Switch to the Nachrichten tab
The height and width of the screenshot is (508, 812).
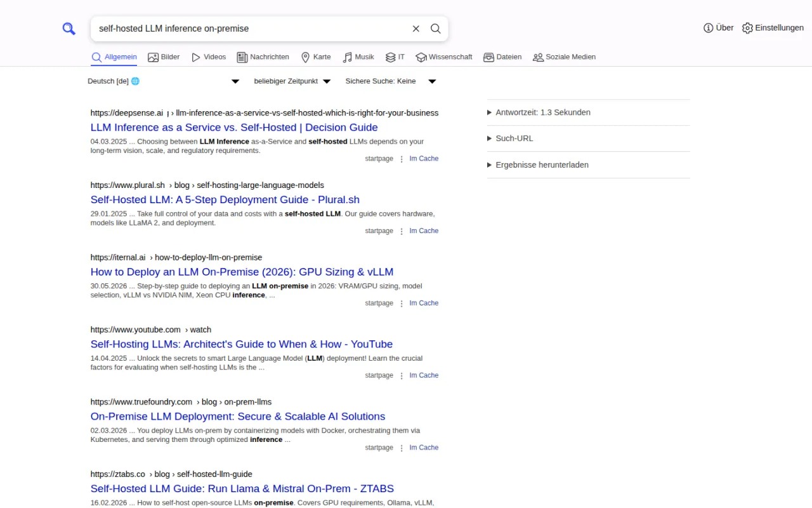263,57
